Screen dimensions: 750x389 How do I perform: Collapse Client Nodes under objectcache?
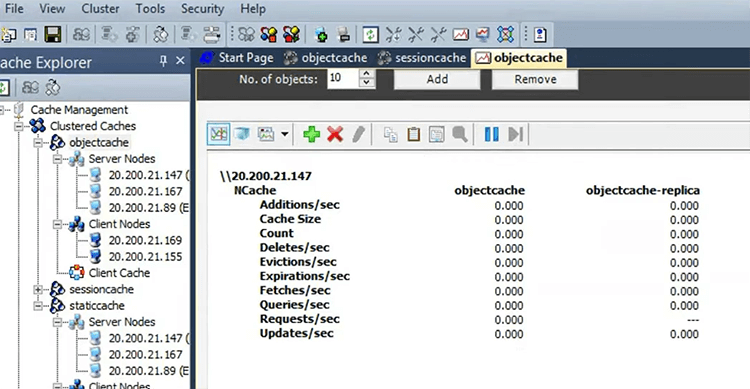pos(57,224)
